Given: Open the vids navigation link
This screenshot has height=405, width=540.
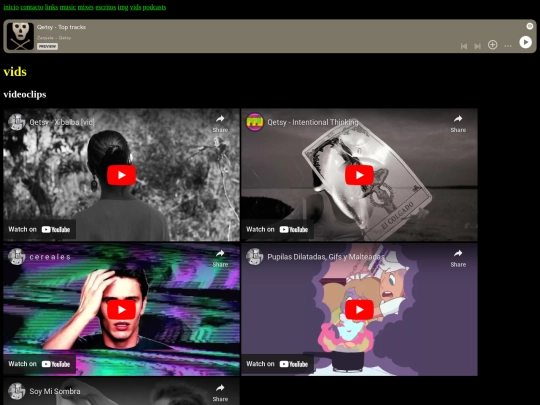Looking at the screenshot, I should (x=135, y=7).
